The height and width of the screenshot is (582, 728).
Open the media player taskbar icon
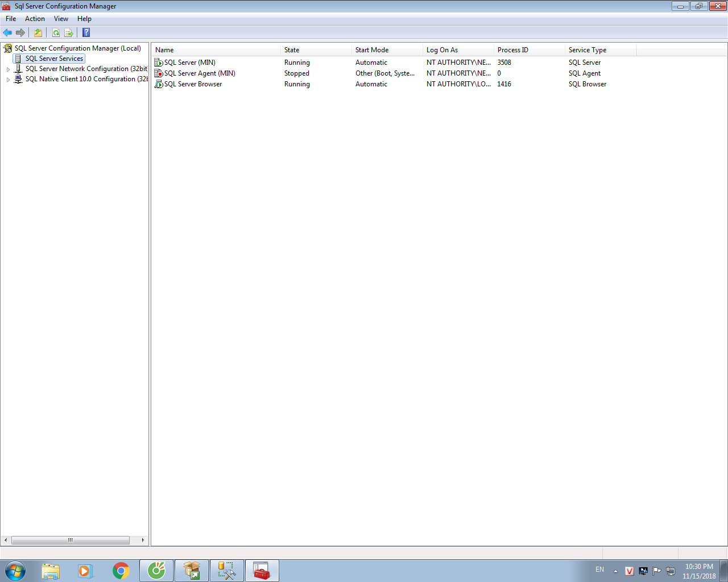point(85,571)
